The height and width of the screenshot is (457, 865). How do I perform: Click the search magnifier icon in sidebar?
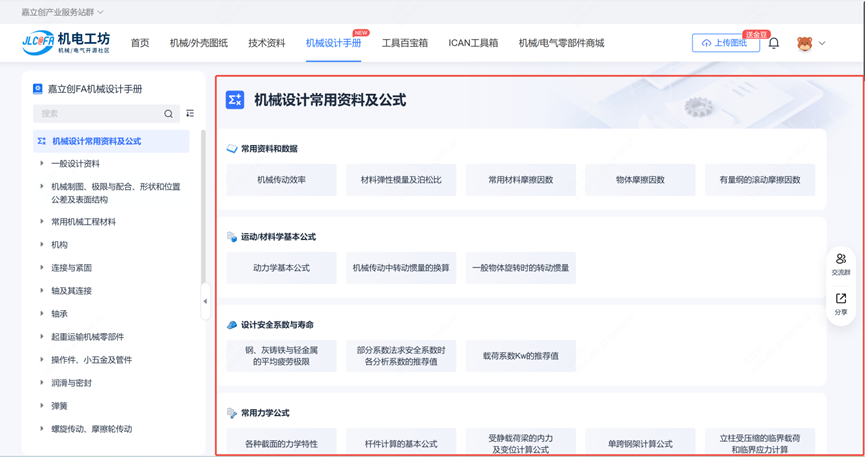pos(168,114)
